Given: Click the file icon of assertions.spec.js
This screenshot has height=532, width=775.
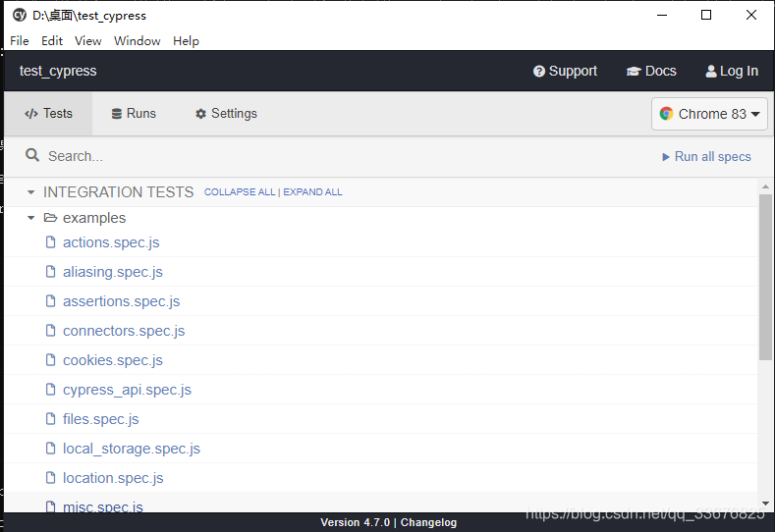Looking at the screenshot, I should (x=50, y=300).
